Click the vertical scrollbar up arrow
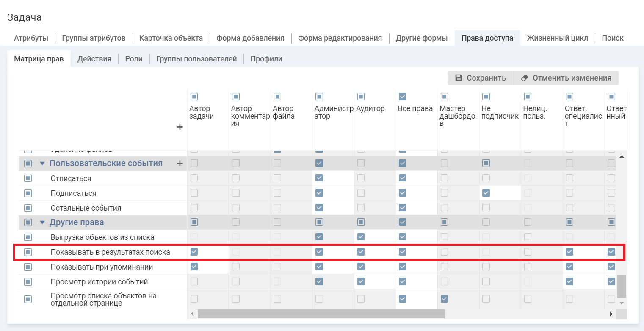 [622, 157]
